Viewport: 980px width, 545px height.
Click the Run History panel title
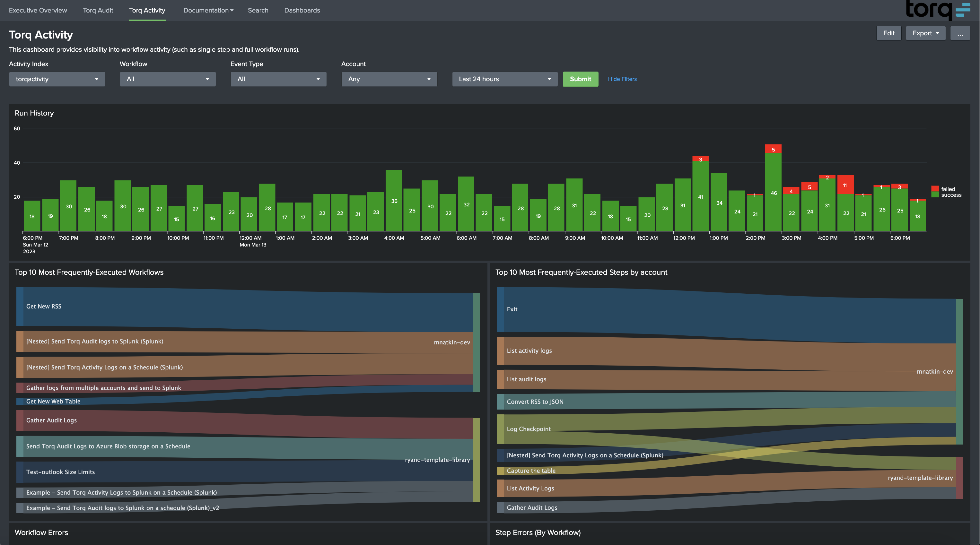pyautogui.click(x=34, y=113)
